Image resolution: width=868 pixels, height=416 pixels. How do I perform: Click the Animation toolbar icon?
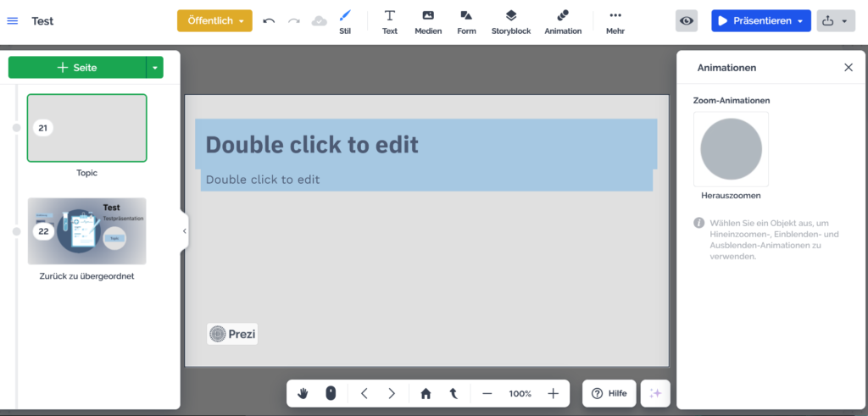563,21
